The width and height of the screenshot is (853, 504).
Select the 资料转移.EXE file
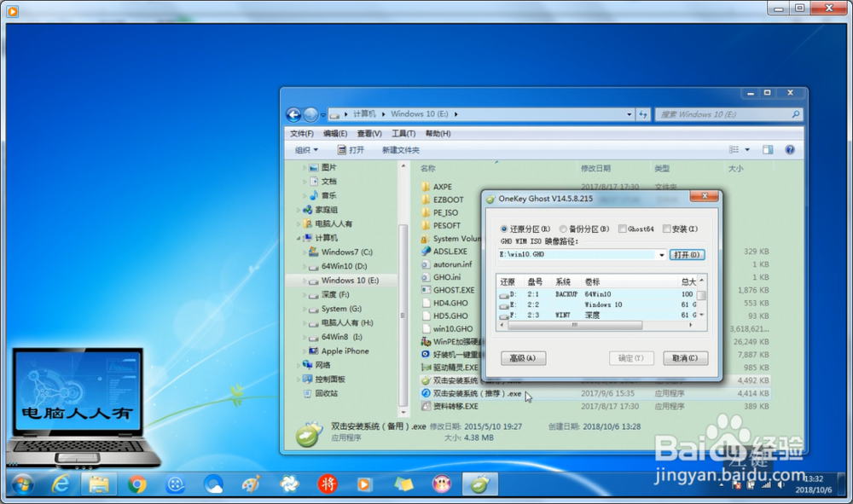(x=455, y=406)
